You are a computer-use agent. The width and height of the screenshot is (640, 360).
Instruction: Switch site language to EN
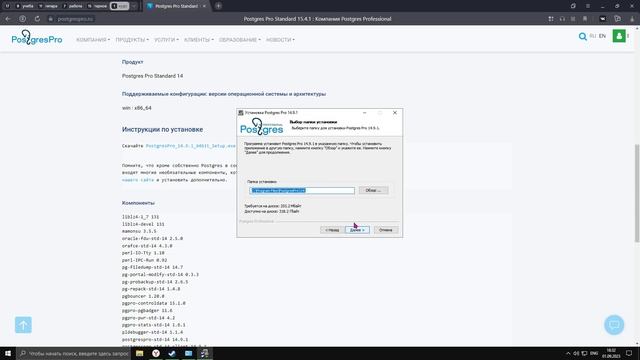602,36
